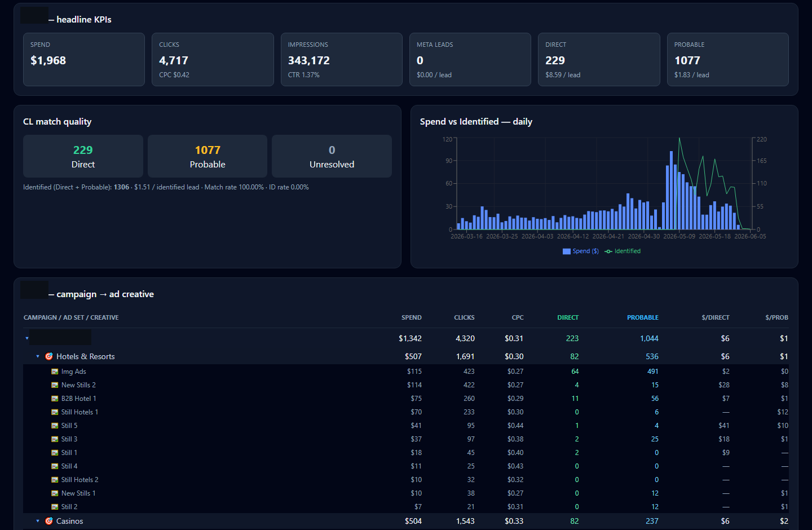Click the target icon beside Casinos
The height and width of the screenshot is (530, 812).
coord(49,521)
